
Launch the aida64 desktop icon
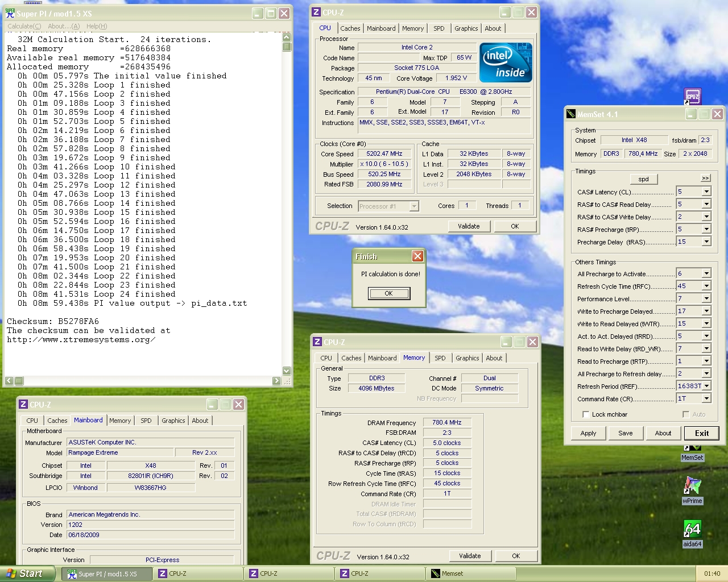coord(692,534)
